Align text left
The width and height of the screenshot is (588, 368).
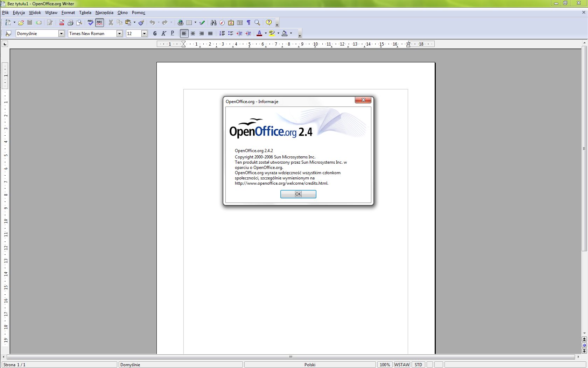[184, 33]
